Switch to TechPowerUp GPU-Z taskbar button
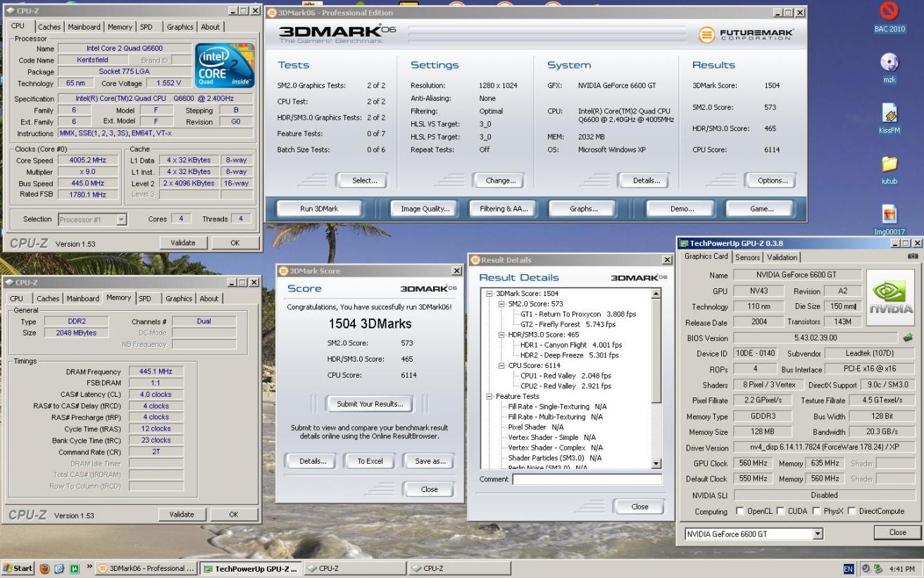Screen dimensions: 924x578 point(251,568)
